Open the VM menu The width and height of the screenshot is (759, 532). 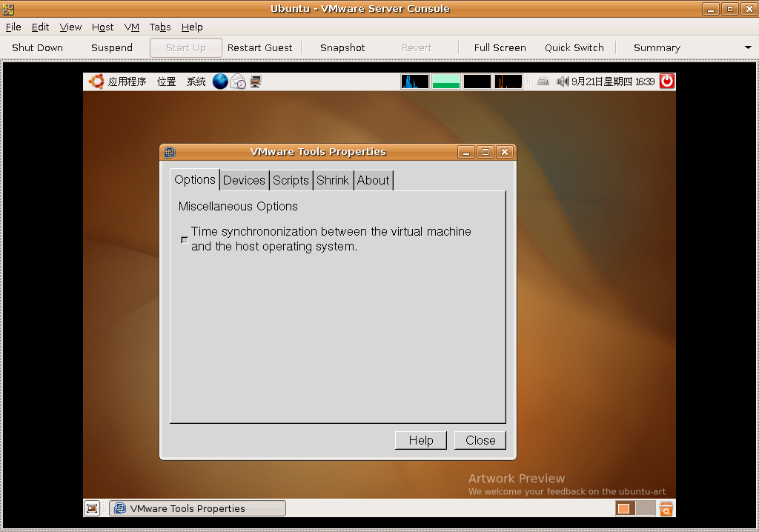pos(132,27)
